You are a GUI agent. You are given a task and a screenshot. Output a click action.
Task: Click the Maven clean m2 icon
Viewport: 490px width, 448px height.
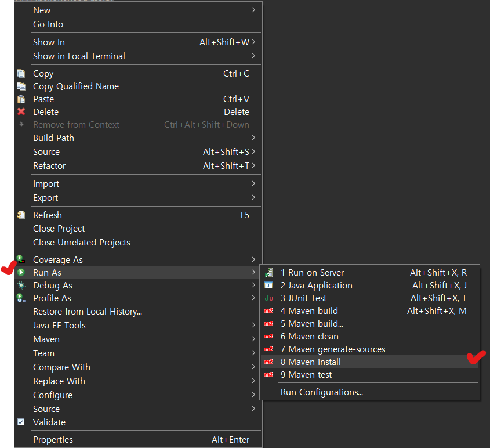point(268,337)
